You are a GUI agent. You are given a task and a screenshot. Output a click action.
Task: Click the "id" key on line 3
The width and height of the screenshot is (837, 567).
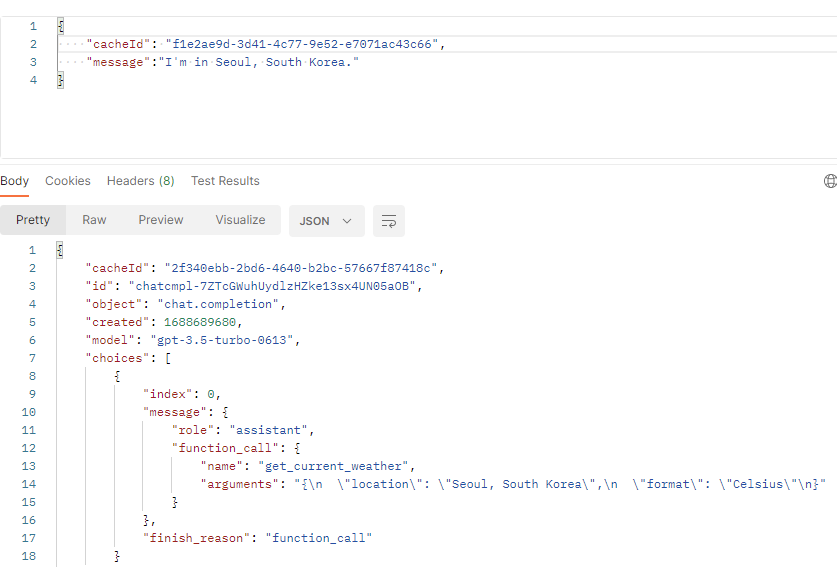[100, 286]
